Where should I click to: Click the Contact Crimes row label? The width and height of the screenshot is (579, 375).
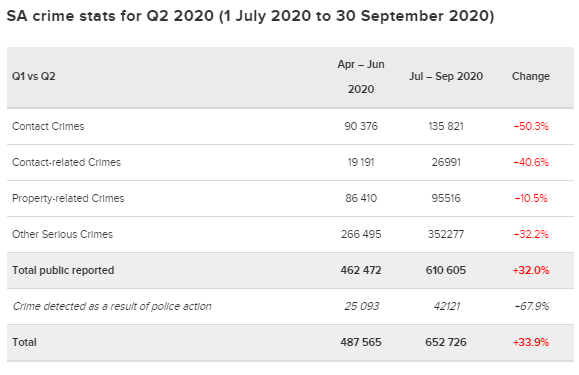(x=48, y=126)
